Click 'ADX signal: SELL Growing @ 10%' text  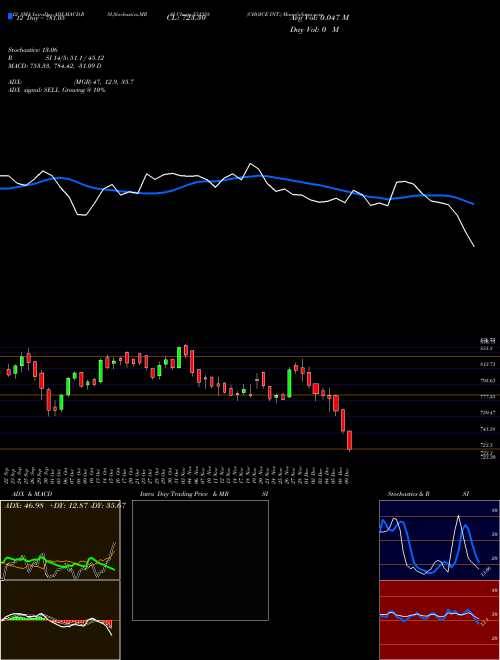(56, 90)
